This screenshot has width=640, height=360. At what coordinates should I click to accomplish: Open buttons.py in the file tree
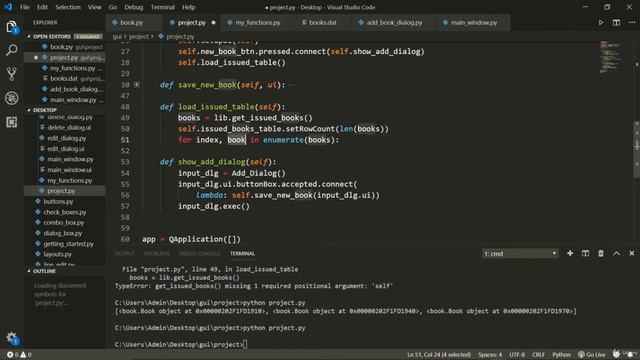point(64,201)
